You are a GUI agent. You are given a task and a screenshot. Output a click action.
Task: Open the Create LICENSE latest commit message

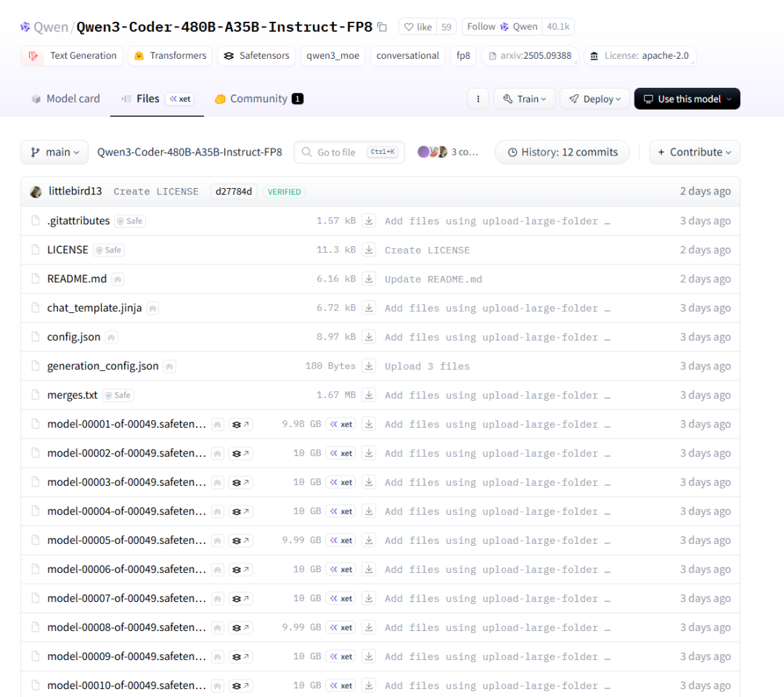click(156, 192)
